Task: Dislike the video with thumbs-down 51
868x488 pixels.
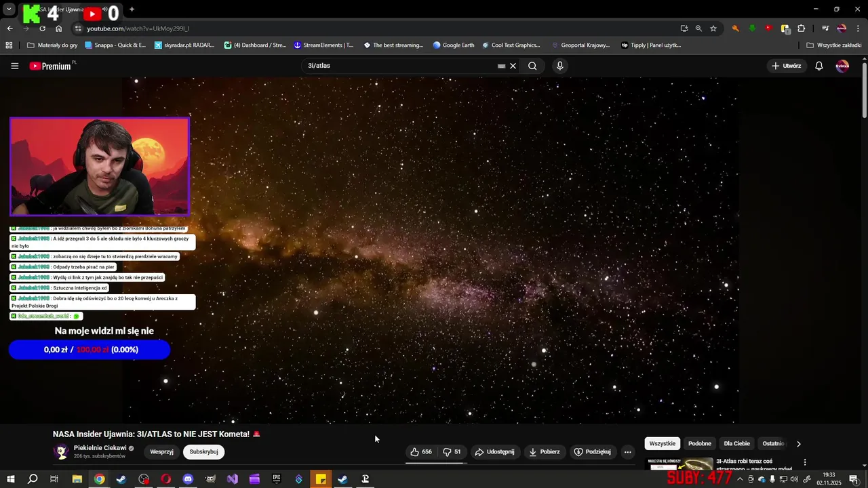Action: [x=452, y=451]
